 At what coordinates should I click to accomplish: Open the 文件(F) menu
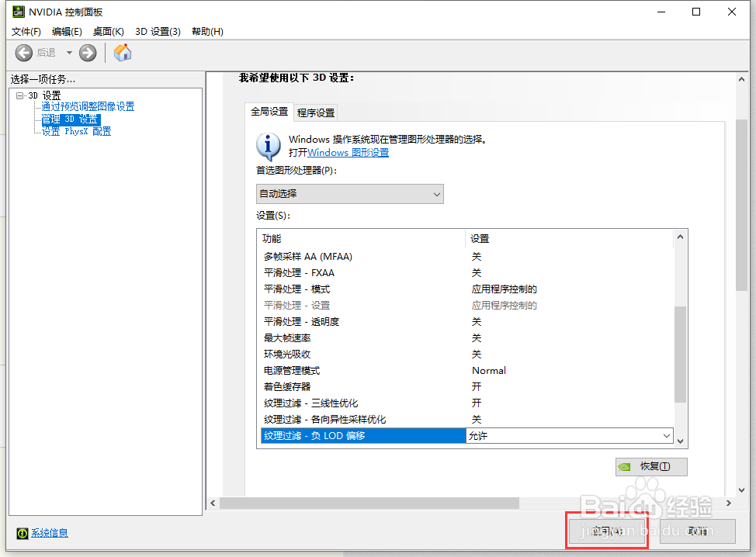pyautogui.click(x=26, y=32)
